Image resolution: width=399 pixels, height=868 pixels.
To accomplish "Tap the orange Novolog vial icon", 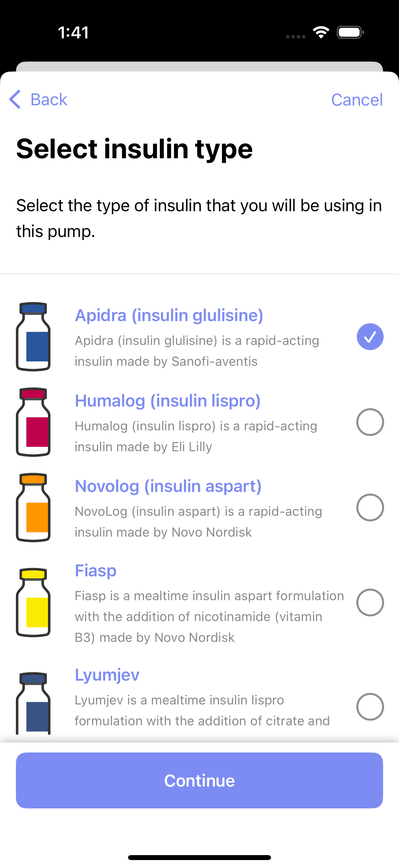I will click(33, 507).
